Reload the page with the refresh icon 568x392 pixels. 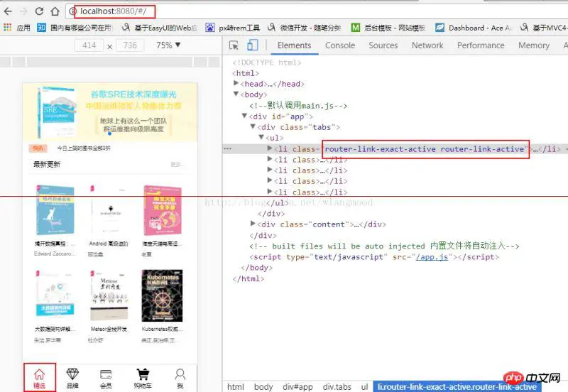pos(39,11)
